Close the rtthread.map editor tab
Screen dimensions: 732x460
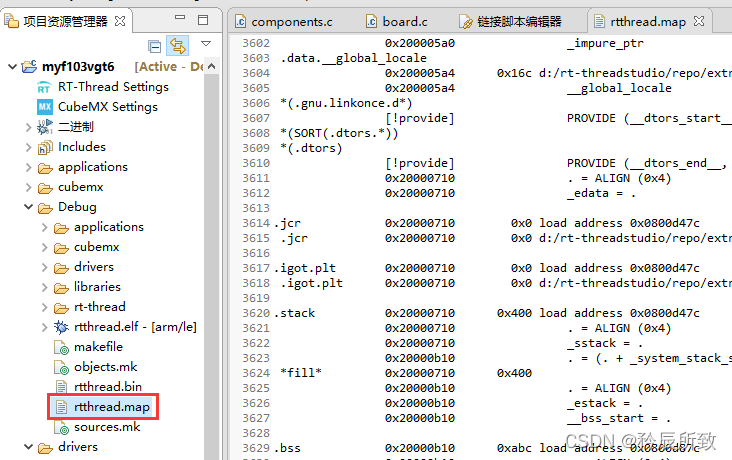(699, 21)
